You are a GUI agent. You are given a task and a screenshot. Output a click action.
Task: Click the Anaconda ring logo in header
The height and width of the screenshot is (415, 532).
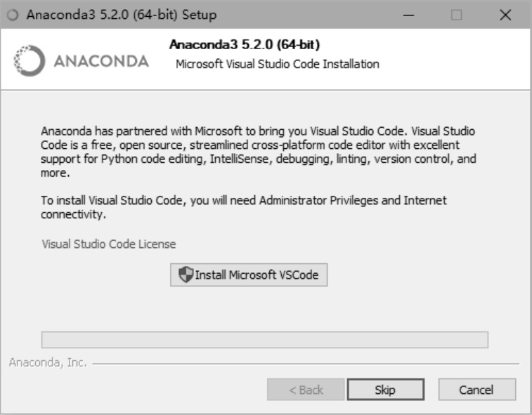(28, 59)
